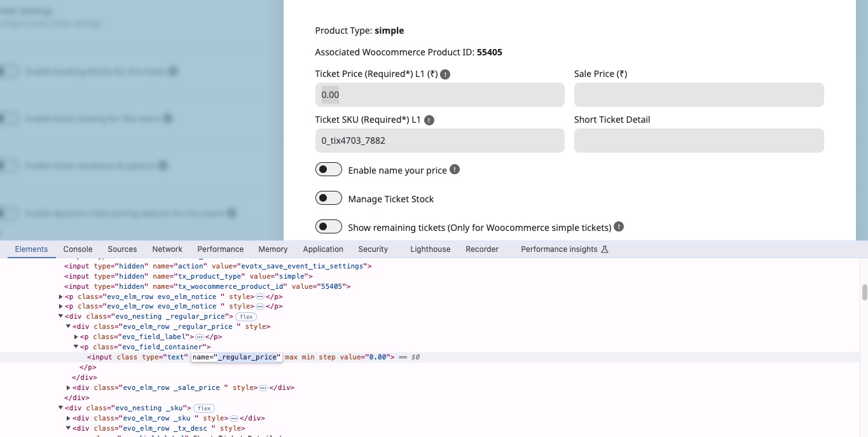The image size is (868, 437).
Task: Click the DevTools vertical scrollbar thumb
Action: 864,292
